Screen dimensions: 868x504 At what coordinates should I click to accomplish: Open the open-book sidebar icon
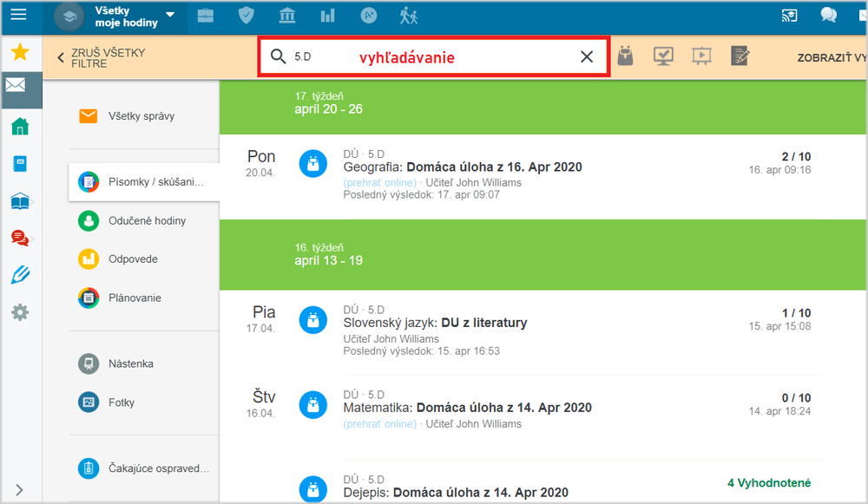tap(20, 201)
